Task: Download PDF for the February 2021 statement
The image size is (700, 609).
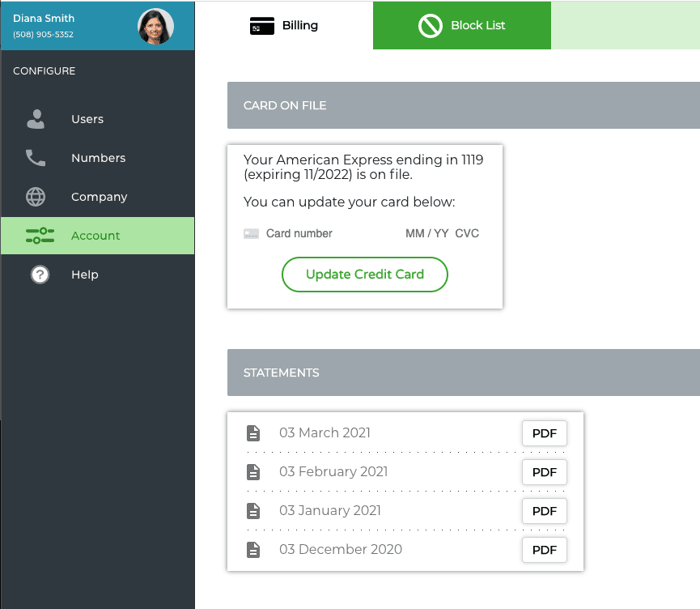Action: click(x=544, y=472)
